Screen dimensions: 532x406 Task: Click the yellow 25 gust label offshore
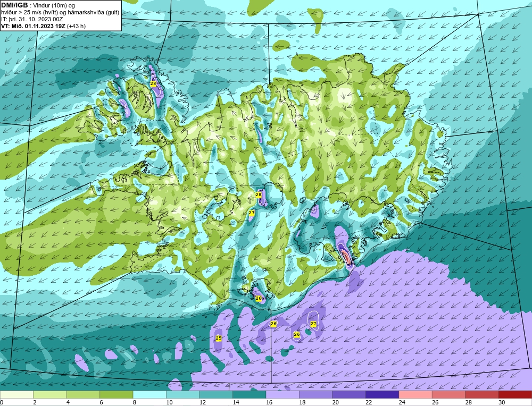pyautogui.click(x=219, y=338)
